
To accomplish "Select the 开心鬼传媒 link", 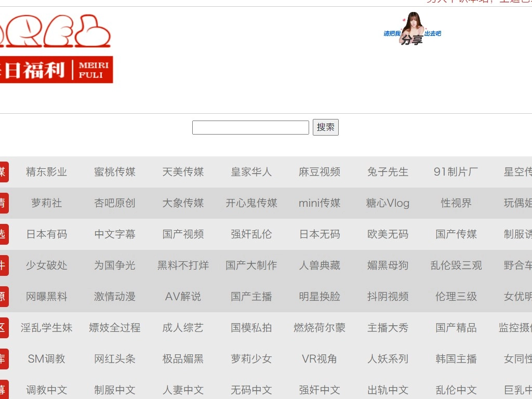I will tap(251, 203).
